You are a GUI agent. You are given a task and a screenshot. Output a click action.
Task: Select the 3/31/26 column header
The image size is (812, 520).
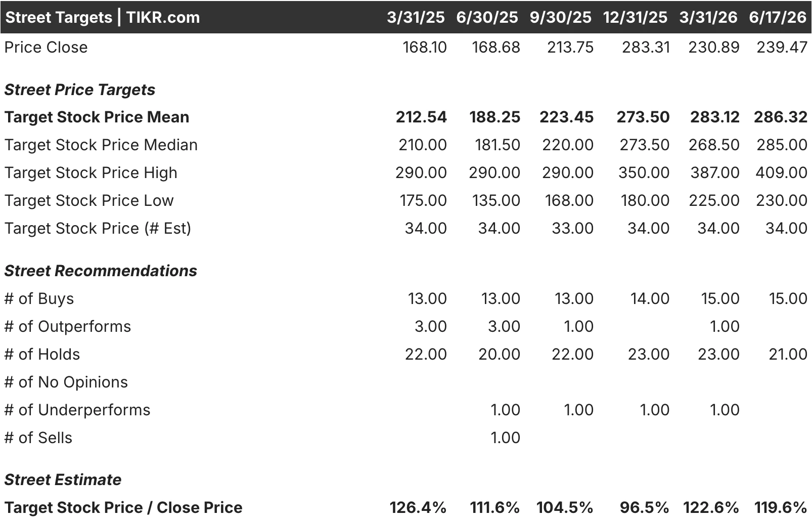click(x=708, y=17)
